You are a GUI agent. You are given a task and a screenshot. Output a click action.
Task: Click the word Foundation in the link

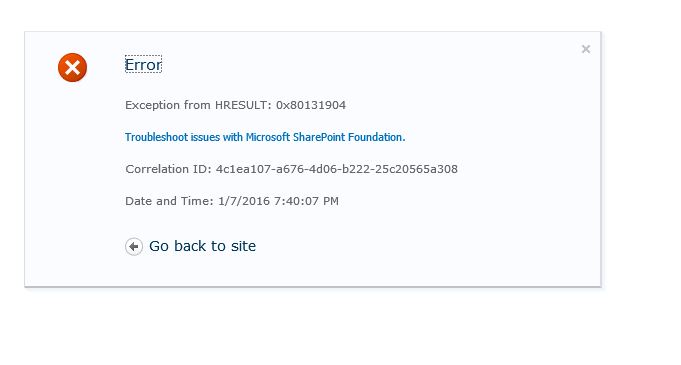click(377, 137)
